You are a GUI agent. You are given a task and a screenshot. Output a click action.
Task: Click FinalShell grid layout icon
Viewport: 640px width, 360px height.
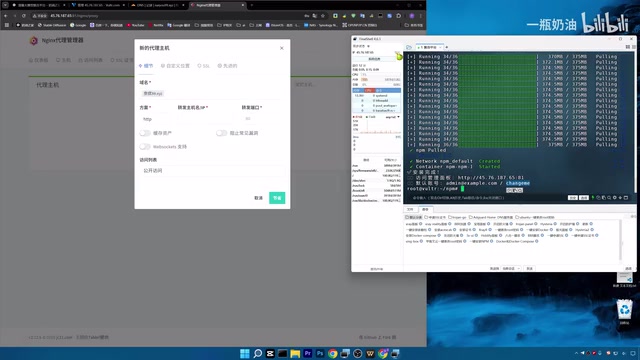pos(628,47)
